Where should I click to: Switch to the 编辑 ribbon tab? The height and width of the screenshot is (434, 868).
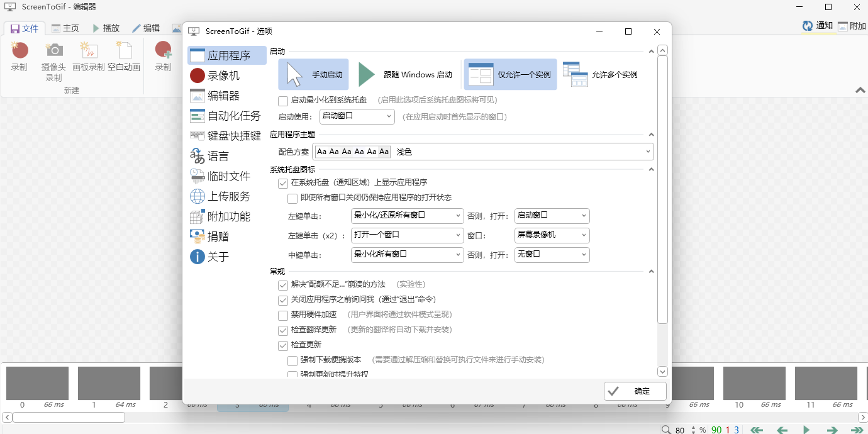[x=146, y=28]
